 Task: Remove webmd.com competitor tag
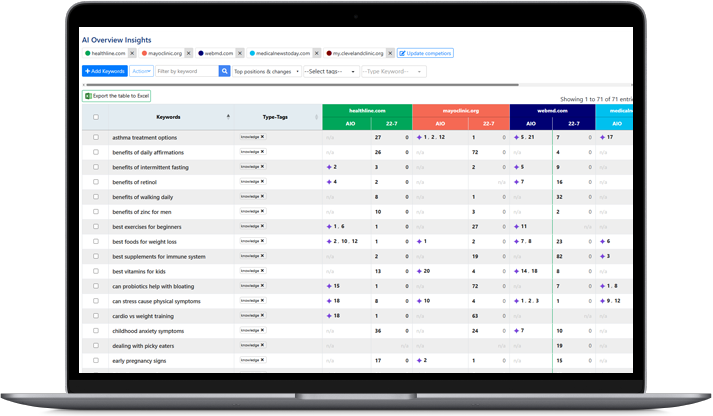point(240,53)
